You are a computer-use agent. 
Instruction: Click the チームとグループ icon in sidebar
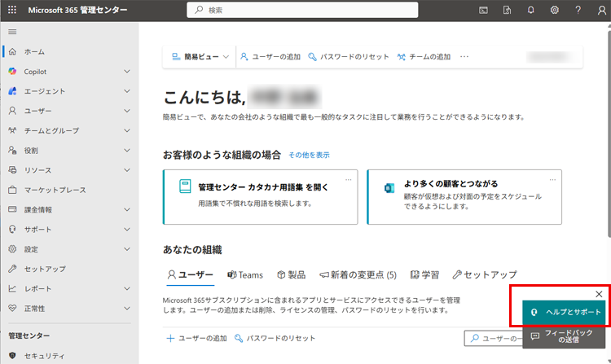(12, 130)
